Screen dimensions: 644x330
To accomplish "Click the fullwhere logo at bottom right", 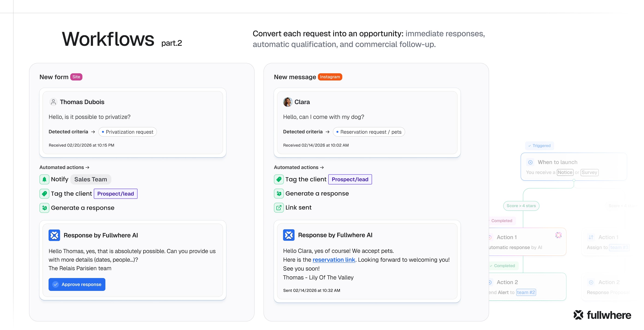I will point(602,315).
